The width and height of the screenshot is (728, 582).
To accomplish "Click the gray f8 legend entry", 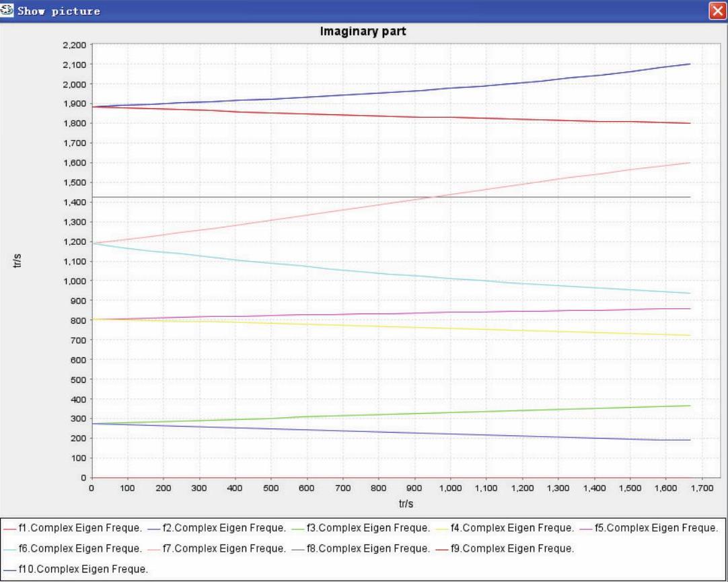I will click(367, 548).
